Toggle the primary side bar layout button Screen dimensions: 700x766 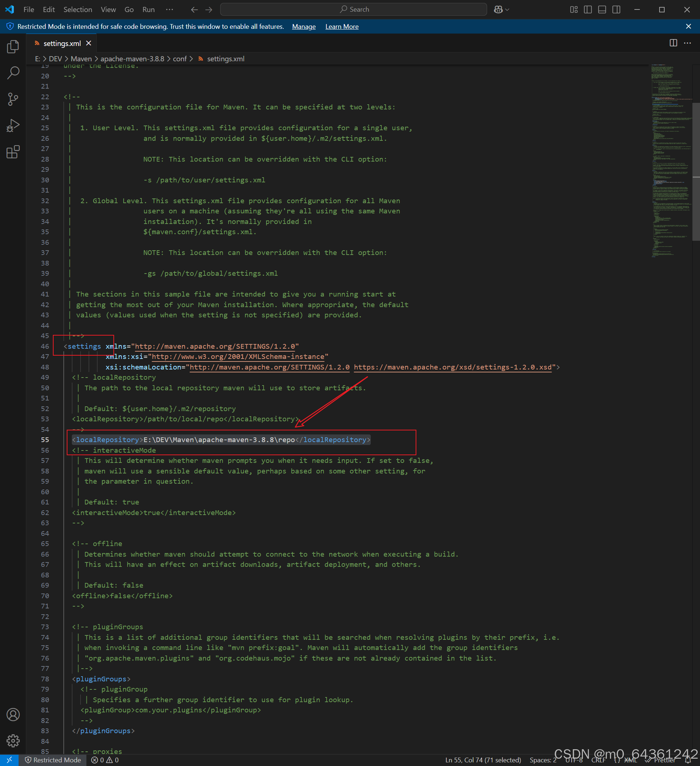(x=588, y=9)
